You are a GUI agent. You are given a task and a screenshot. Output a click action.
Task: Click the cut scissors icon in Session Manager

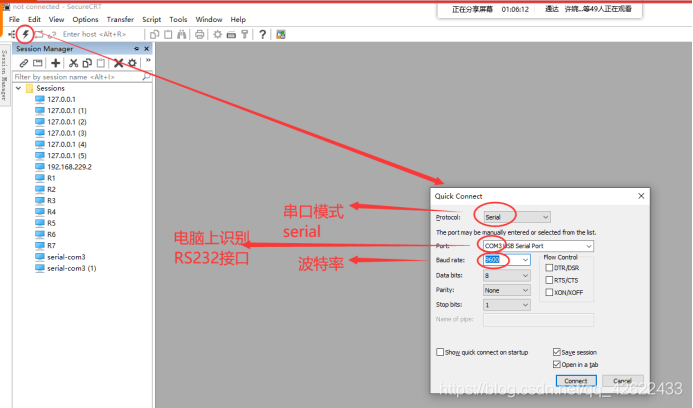(73, 63)
